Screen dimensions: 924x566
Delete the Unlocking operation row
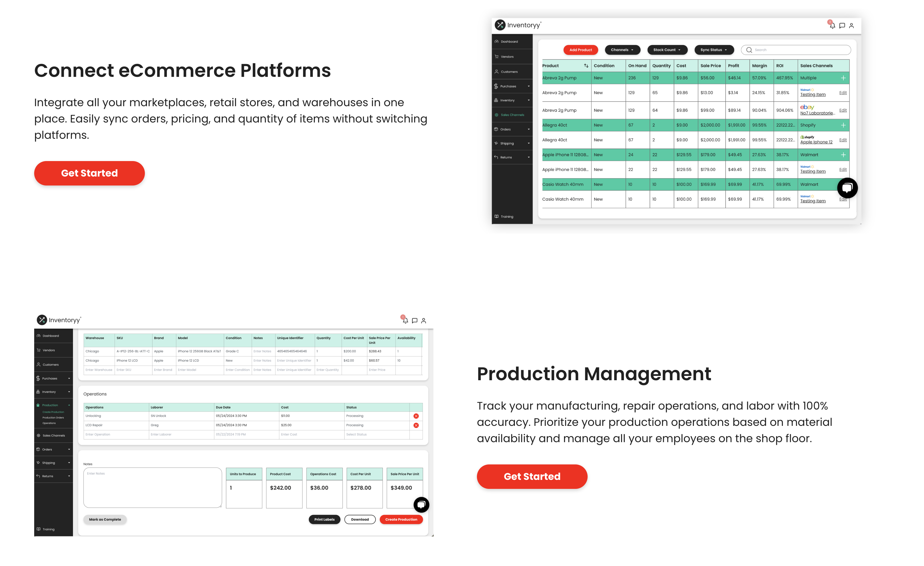[x=416, y=416]
